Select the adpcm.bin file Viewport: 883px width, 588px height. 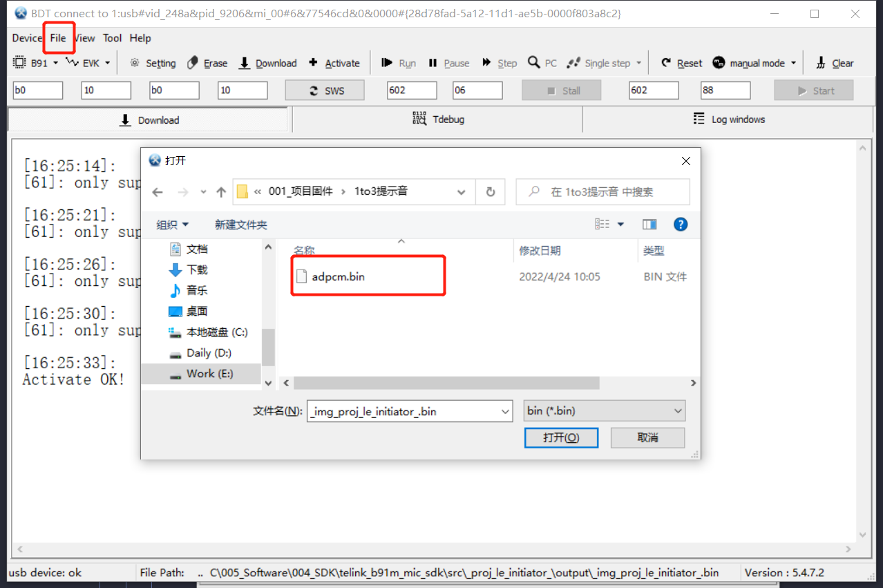(x=338, y=277)
